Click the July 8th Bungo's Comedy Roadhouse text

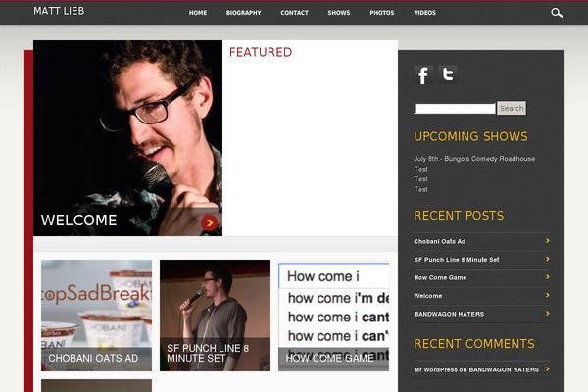pos(474,159)
